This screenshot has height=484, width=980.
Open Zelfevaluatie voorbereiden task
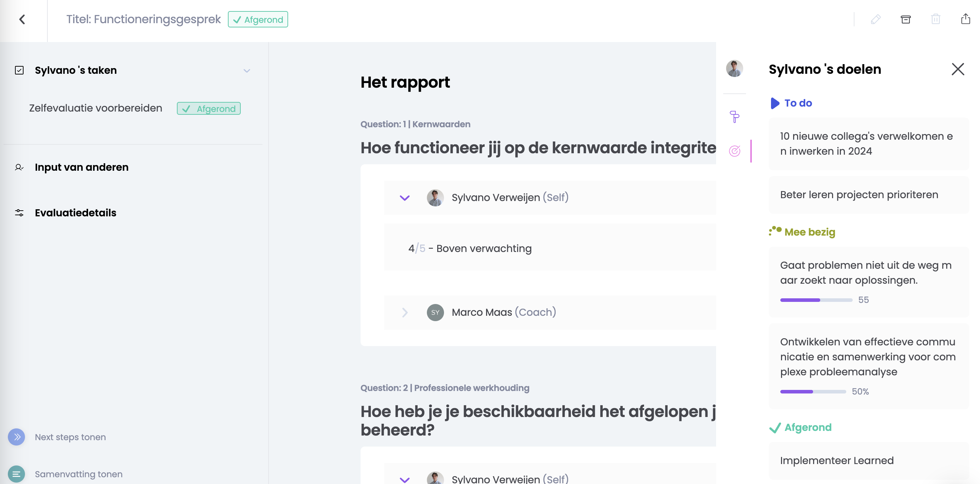click(x=96, y=108)
